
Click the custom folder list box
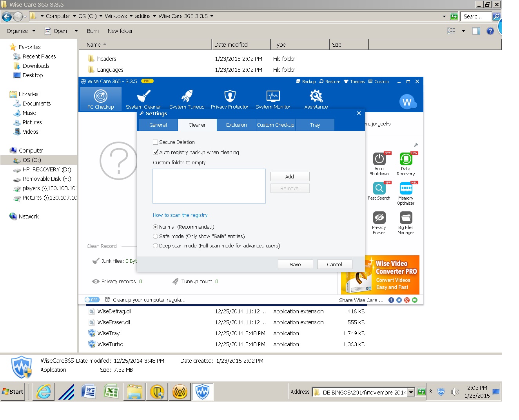[x=209, y=186]
